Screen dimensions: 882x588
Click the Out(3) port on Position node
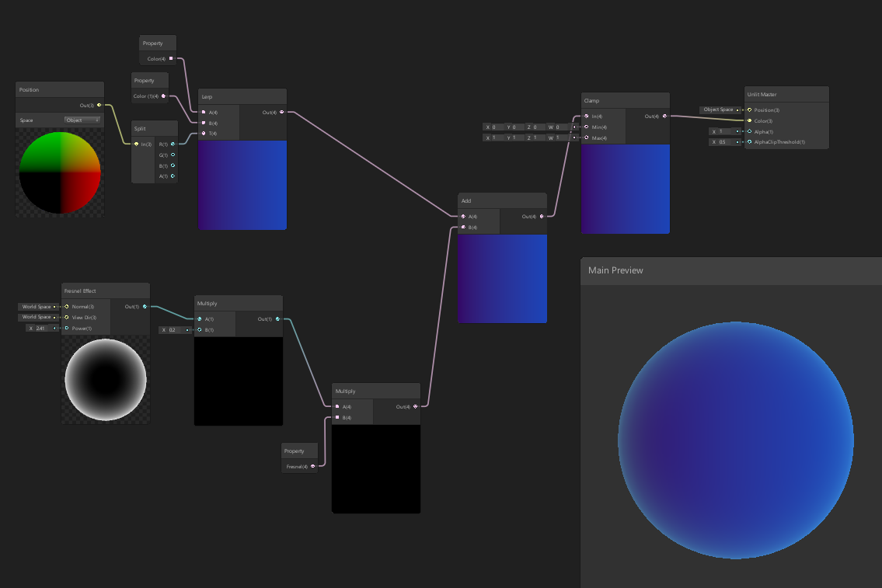coord(99,105)
